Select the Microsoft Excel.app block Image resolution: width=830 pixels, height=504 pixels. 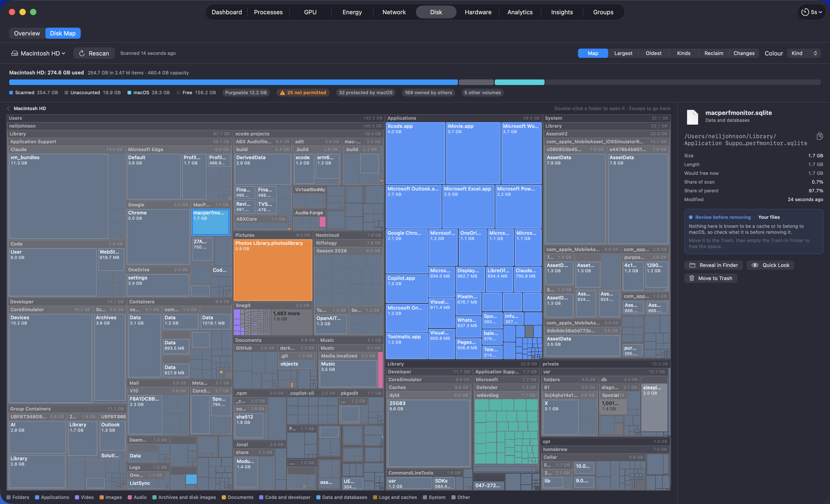[468, 207]
